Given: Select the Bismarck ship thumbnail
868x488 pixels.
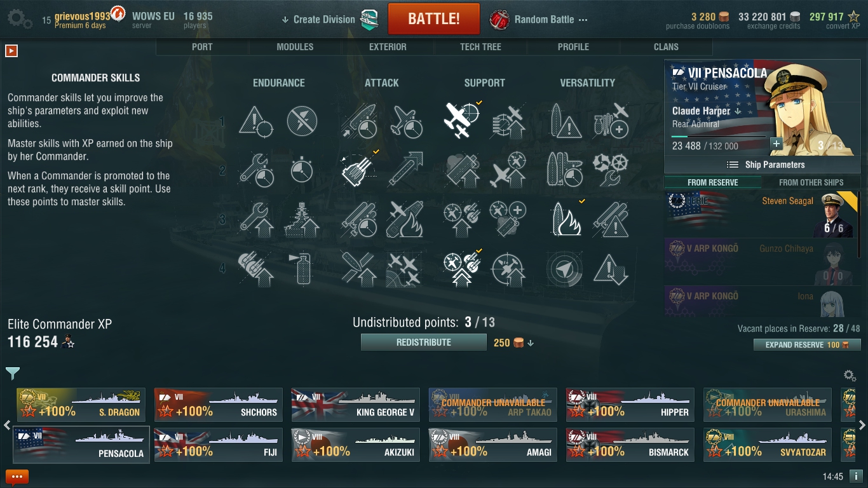Looking at the screenshot, I should (x=630, y=444).
